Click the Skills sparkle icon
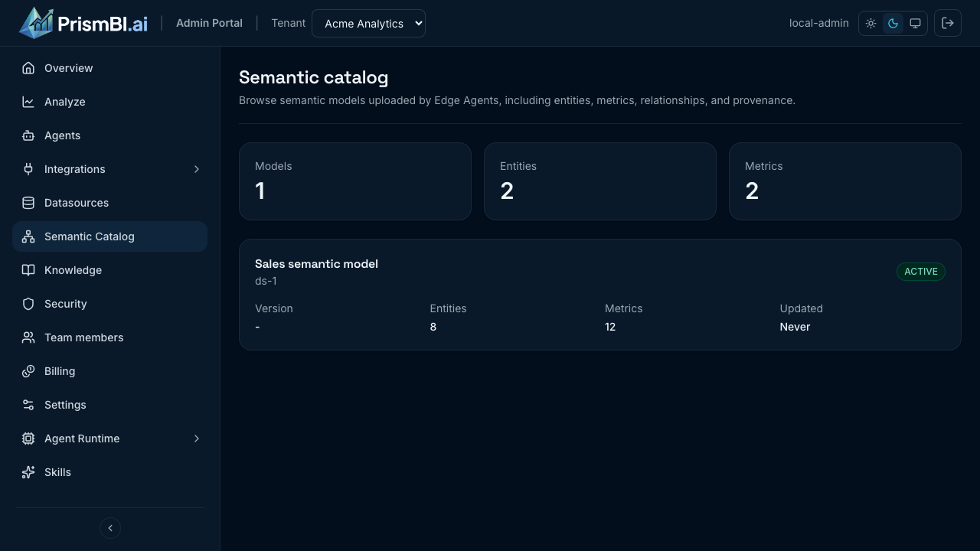 [28, 472]
